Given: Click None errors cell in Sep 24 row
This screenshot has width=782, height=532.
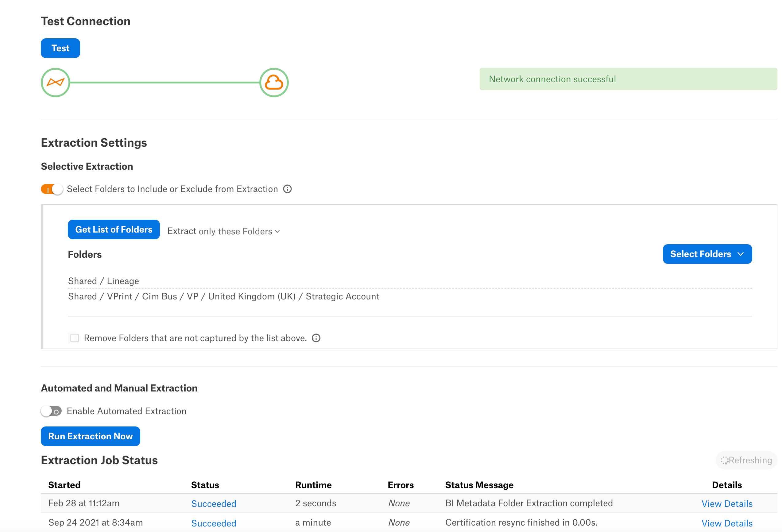Looking at the screenshot, I should (399, 522).
